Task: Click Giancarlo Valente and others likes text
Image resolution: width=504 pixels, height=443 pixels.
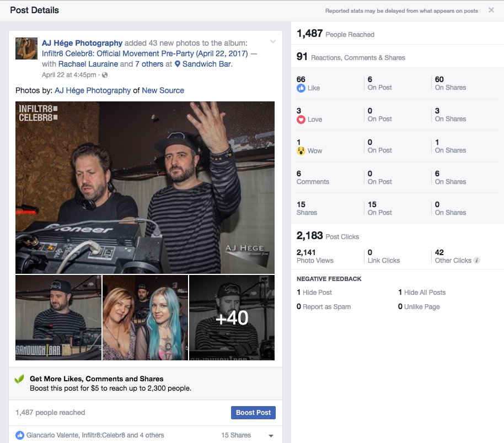Action: (95, 435)
